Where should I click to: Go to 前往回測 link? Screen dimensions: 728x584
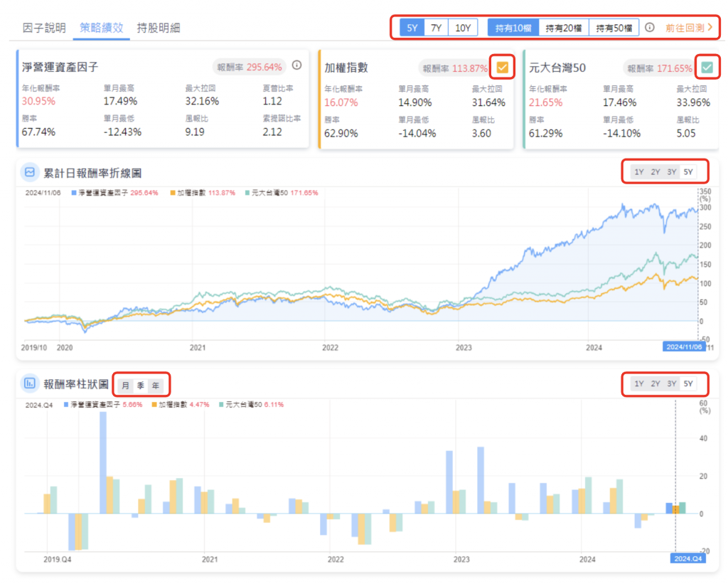point(684,28)
